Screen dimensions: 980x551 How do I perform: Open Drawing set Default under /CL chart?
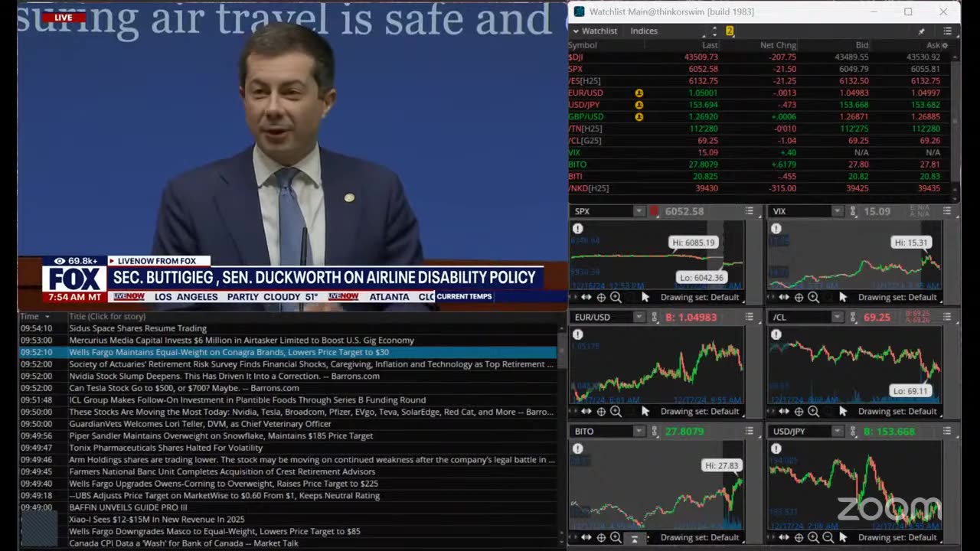click(x=897, y=412)
